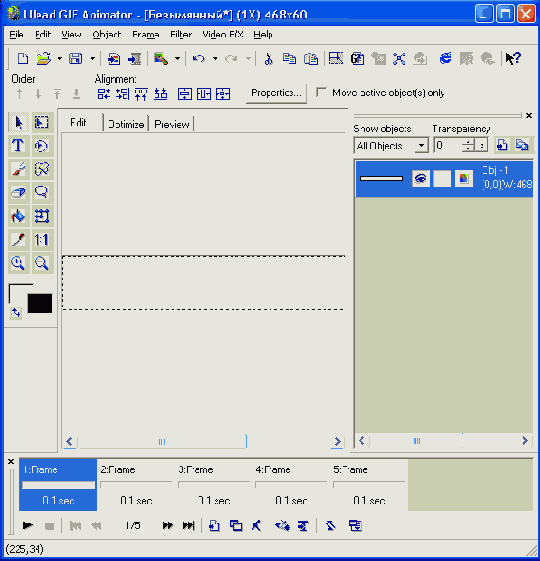540x561 pixels.
Task: Toggle the lock box of Obj-1
Action: (x=442, y=178)
